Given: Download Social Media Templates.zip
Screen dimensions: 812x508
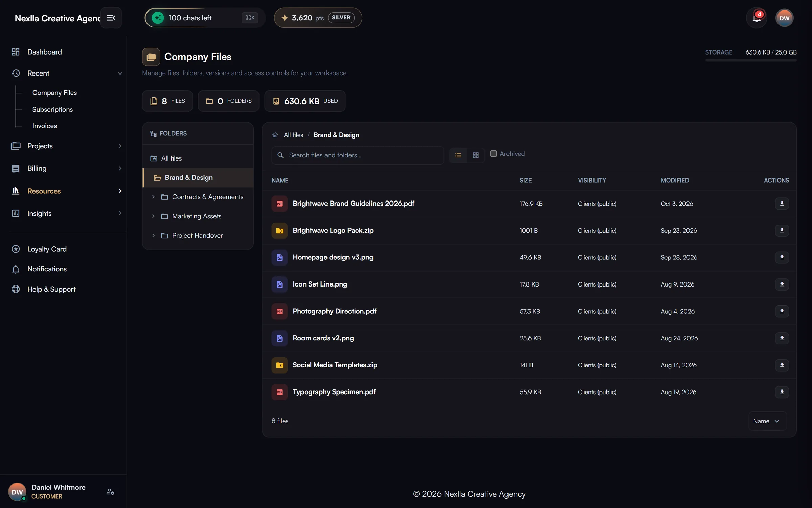Looking at the screenshot, I should click(782, 365).
